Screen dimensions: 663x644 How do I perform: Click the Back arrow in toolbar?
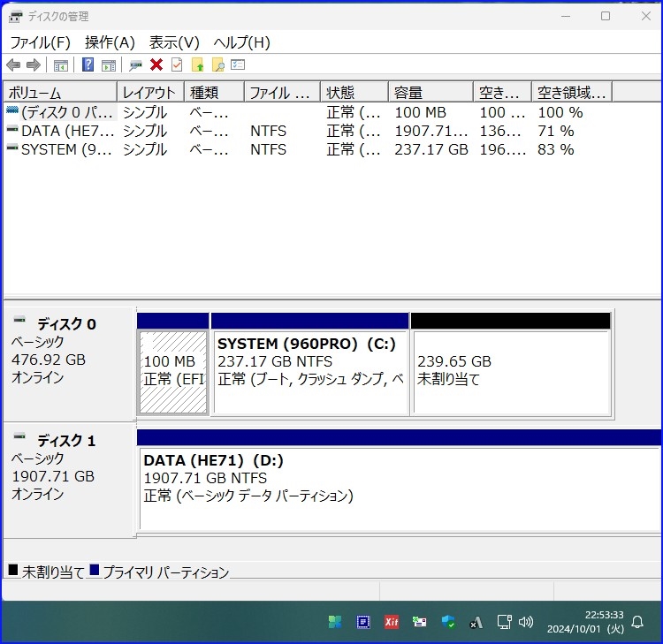(13, 65)
